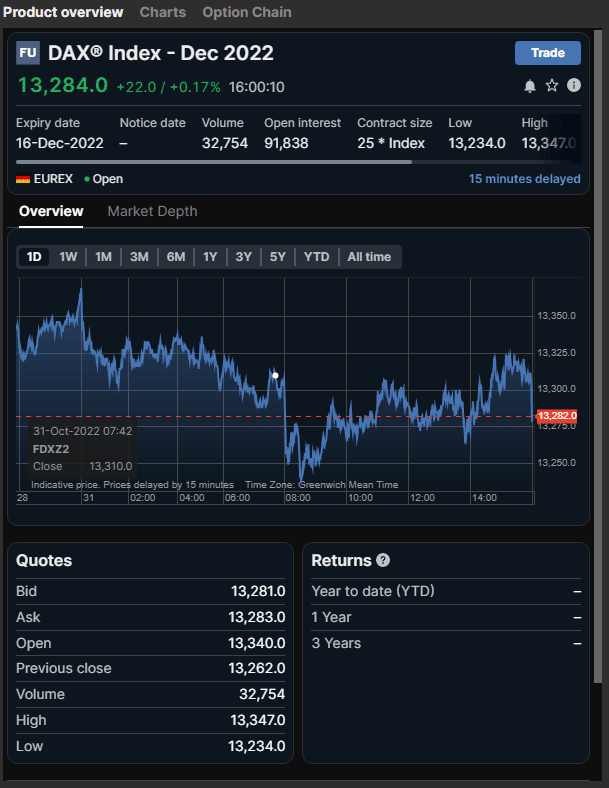
Task: Add DAX Index to watchlist via star icon
Action: click(552, 86)
